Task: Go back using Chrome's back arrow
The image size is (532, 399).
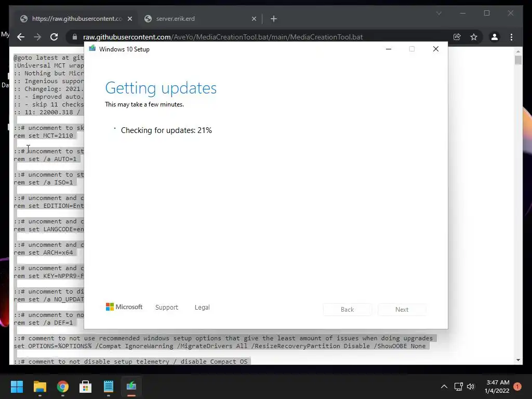Action: [21, 37]
